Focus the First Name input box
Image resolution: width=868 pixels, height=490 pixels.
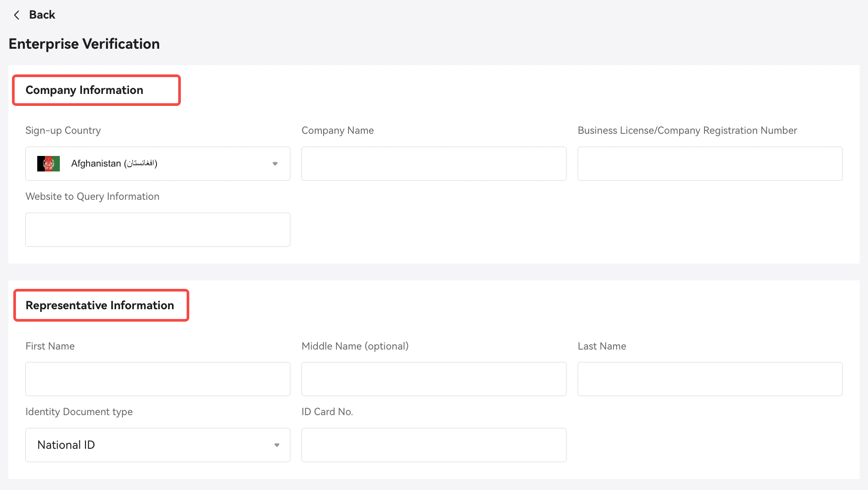(x=157, y=379)
